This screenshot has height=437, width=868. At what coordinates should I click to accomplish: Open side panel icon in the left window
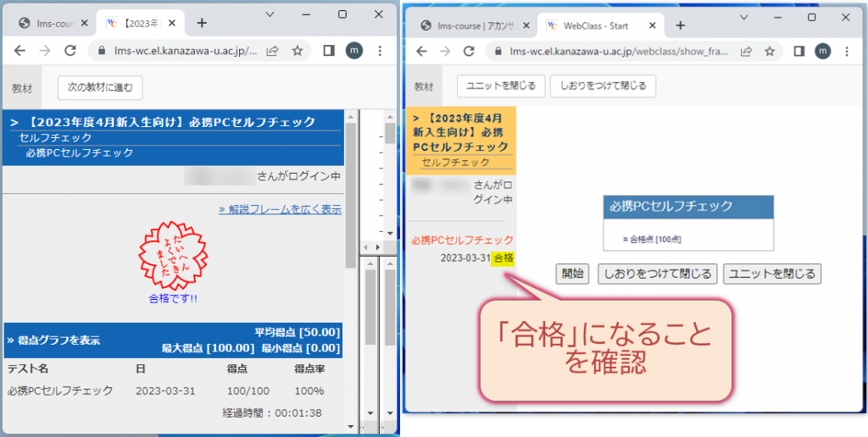click(x=329, y=51)
